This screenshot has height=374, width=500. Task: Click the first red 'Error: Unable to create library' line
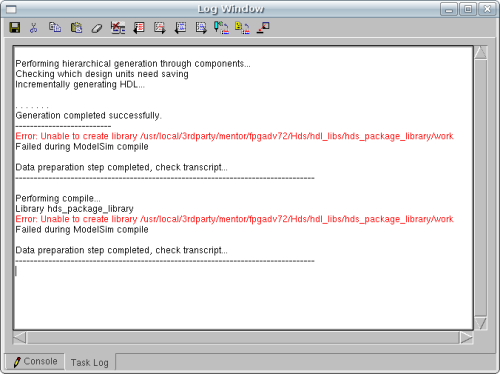[x=234, y=136]
